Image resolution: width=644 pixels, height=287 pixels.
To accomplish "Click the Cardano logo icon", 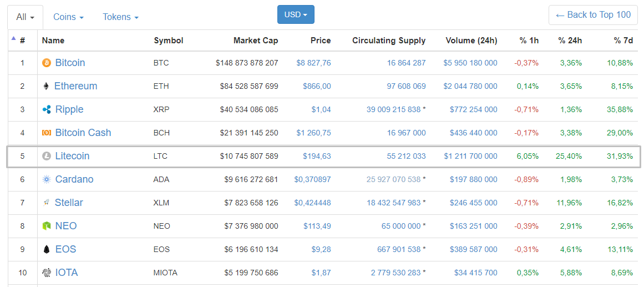I will click(x=47, y=180).
